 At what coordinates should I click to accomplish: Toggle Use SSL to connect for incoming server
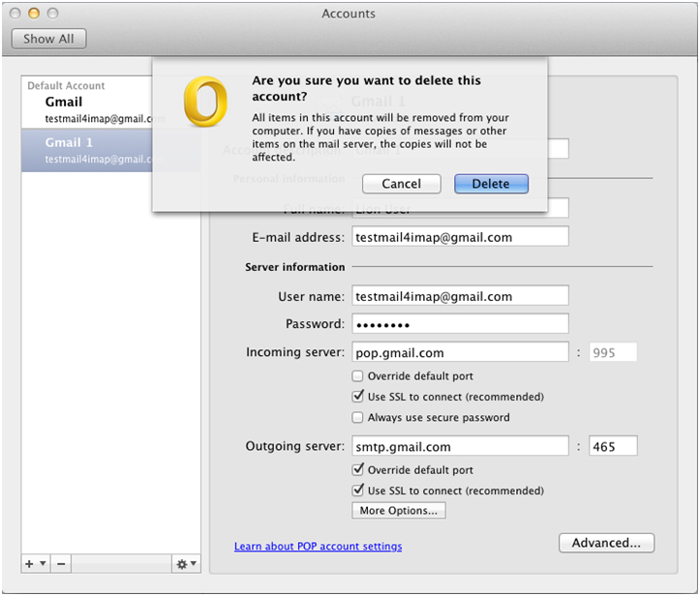click(x=357, y=397)
